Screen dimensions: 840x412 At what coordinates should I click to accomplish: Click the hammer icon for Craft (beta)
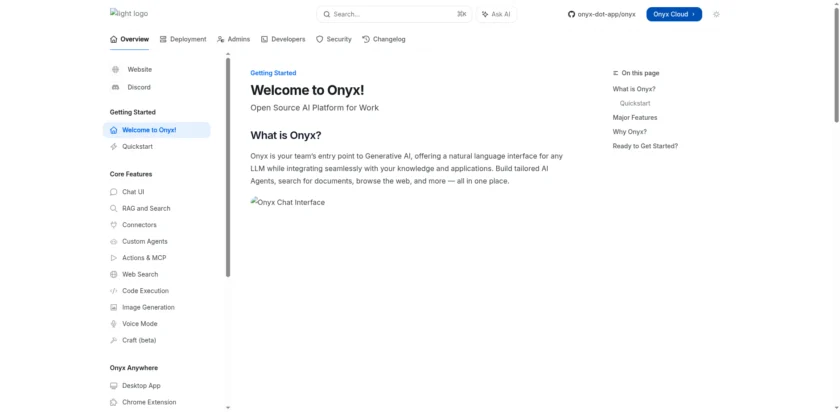[113, 340]
